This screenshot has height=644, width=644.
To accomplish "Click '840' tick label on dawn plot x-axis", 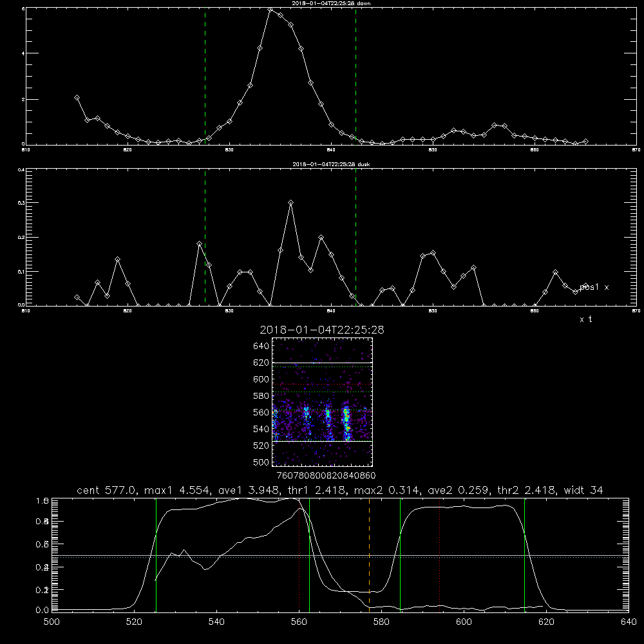I will tap(331, 150).
